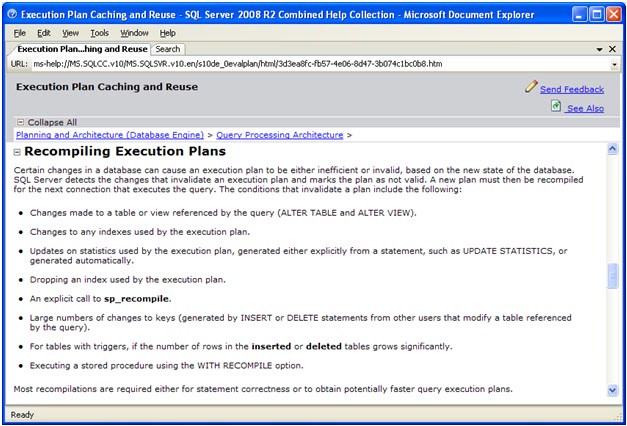
Task: Open the View menu
Action: pyautogui.click(x=70, y=33)
